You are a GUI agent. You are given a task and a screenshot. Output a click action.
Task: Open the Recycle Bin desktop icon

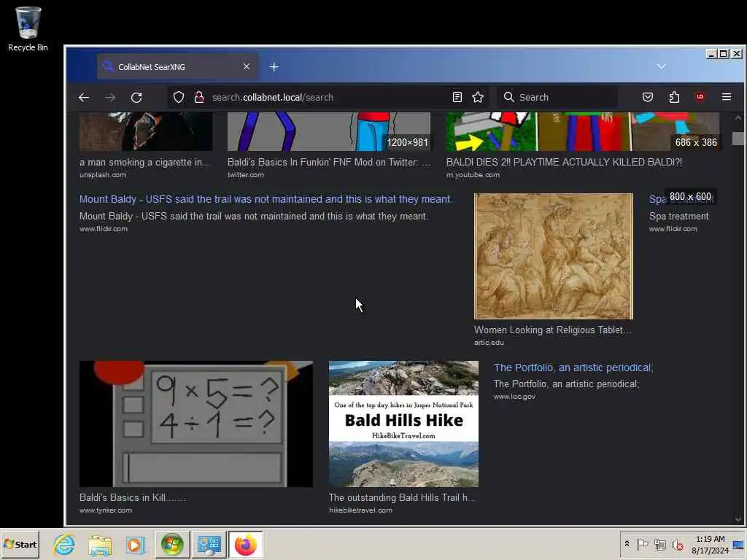click(x=28, y=28)
